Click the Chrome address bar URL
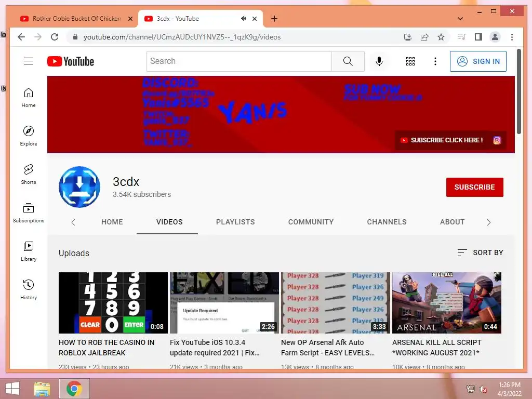The width and height of the screenshot is (532, 399). click(x=182, y=37)
